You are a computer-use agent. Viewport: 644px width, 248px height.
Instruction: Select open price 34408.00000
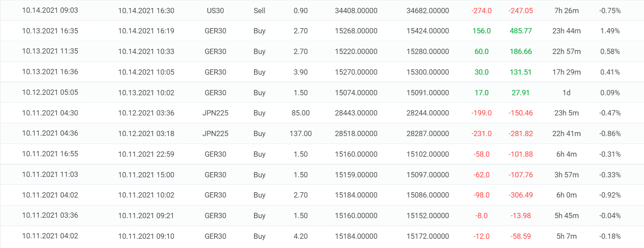tap(356, 10)
